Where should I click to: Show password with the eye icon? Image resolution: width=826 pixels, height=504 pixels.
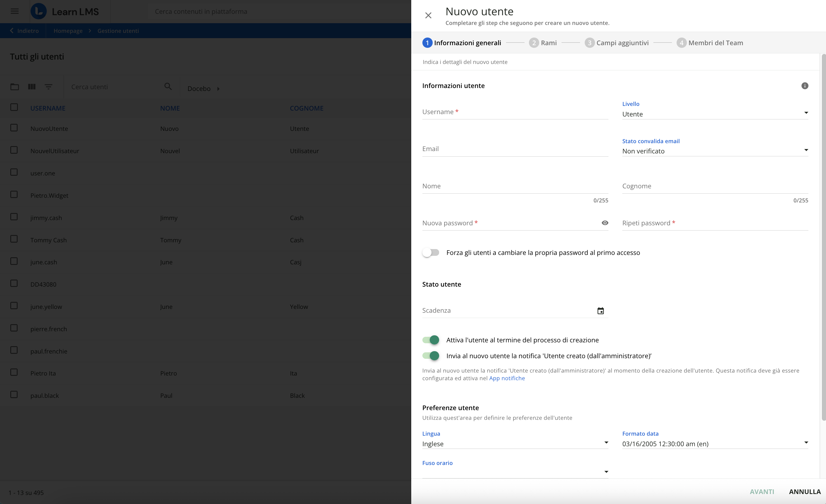pyautogui.click(x=605, y=223)
